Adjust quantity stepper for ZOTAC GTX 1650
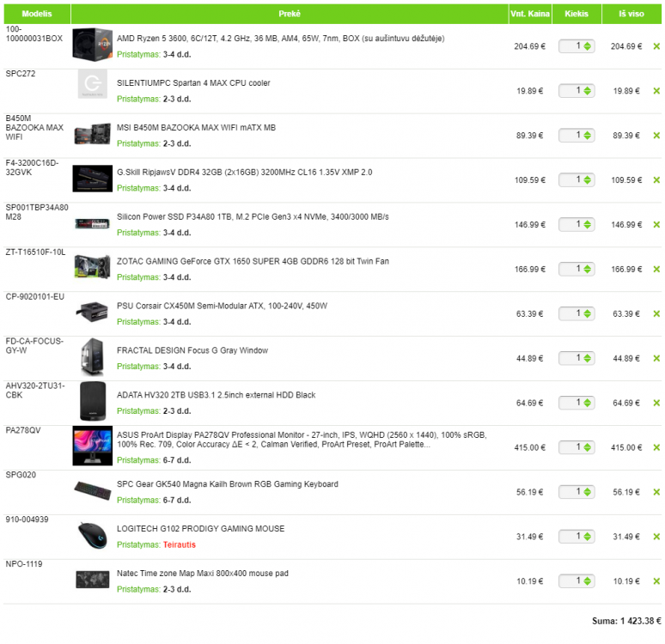 [x=587, y=269]
